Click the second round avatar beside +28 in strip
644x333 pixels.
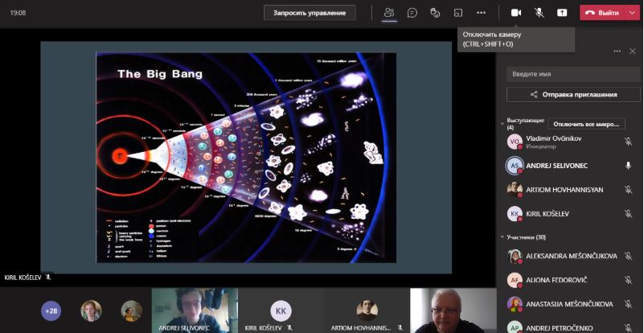coord(131,310)
